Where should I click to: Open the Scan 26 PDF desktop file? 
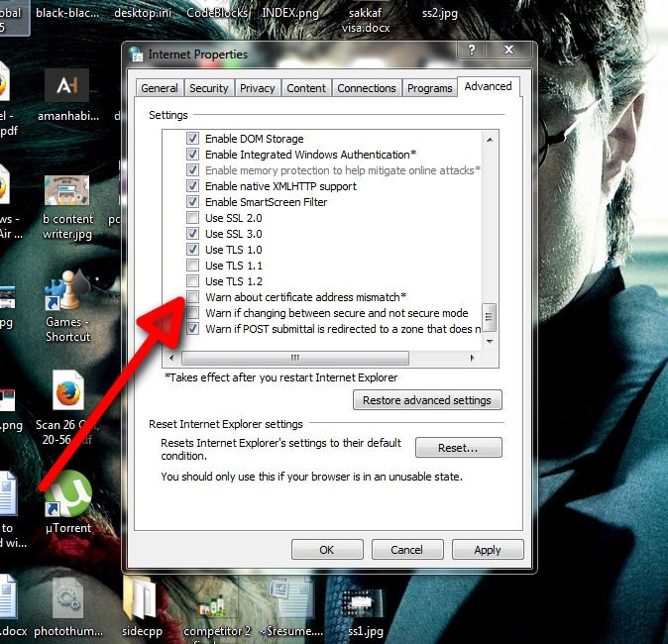[x=68, y=390]
